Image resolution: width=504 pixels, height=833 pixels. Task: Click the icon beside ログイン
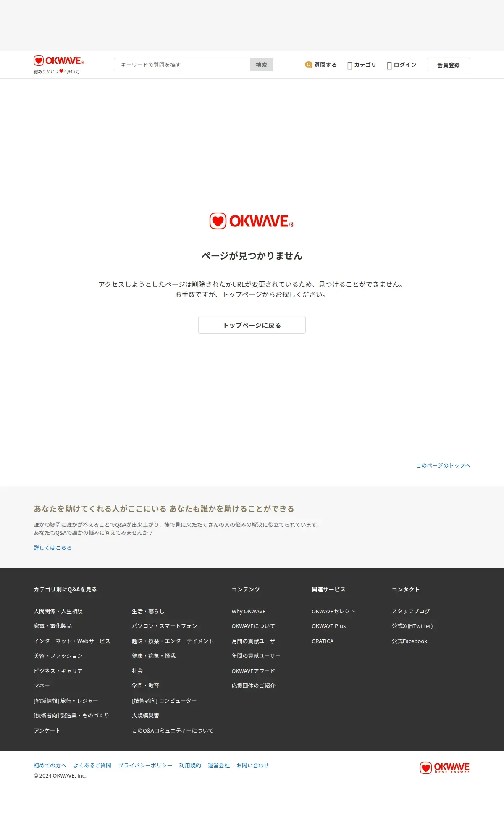tap(389, 65)
